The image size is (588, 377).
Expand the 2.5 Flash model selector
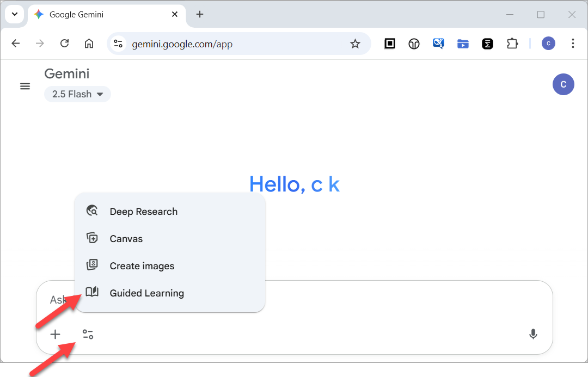pyautogui.click(x=77, y=94)
